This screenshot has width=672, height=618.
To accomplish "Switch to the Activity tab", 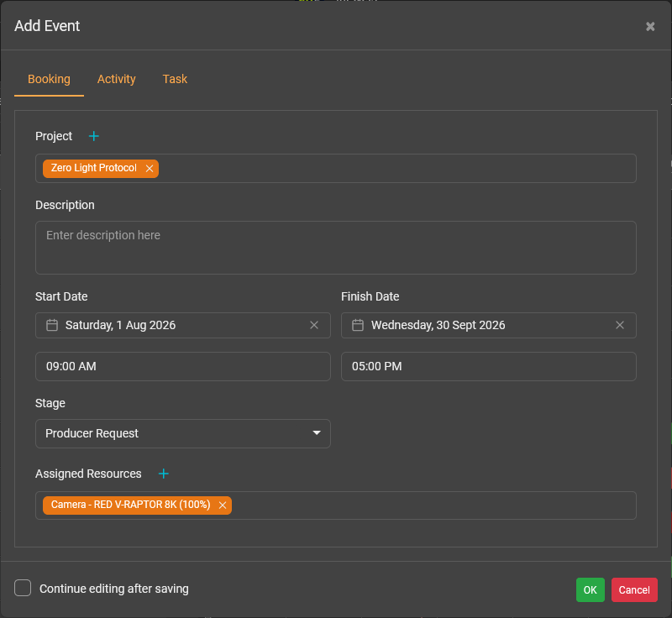I will (116, 79).
